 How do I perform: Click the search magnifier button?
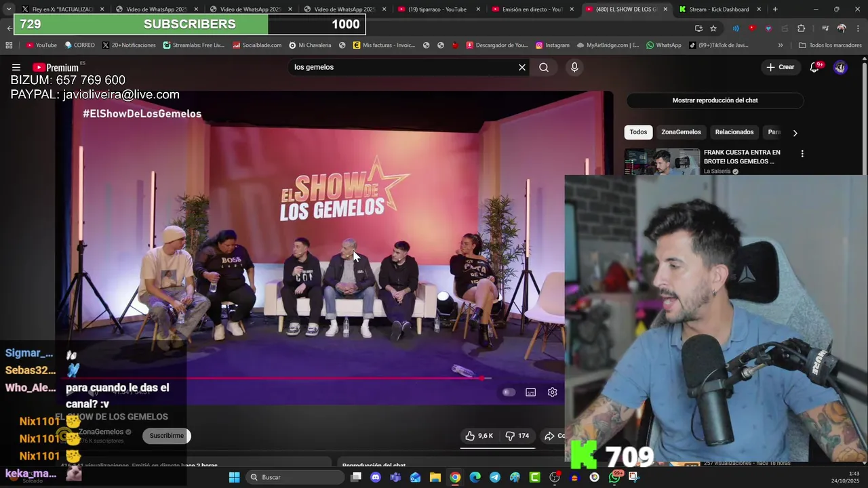(544, 67)
